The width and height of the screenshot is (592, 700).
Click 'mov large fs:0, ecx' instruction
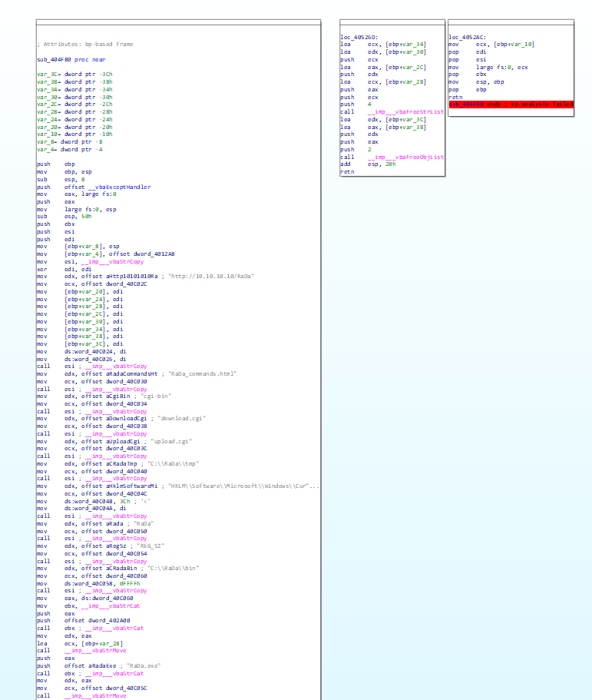[488, 67]
